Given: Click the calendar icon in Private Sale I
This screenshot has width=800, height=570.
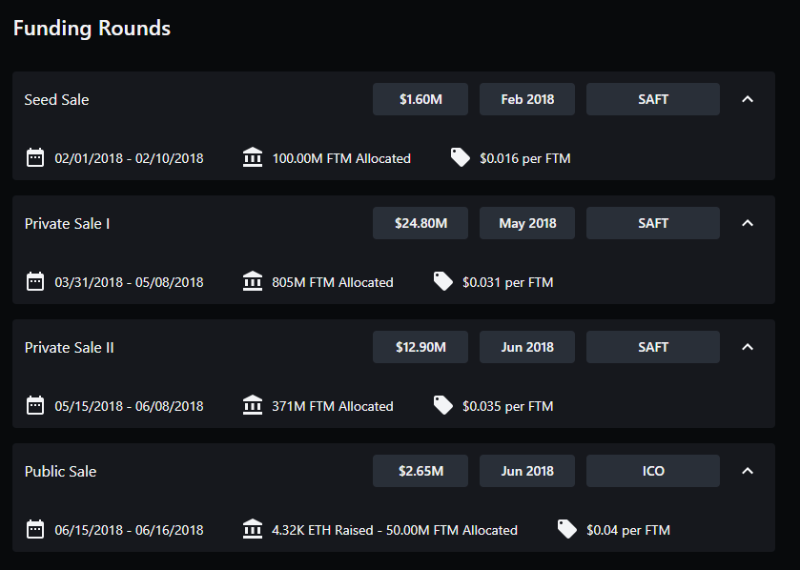Looking at the screenshot, I should pyautogui.click(x=35, y=282).
